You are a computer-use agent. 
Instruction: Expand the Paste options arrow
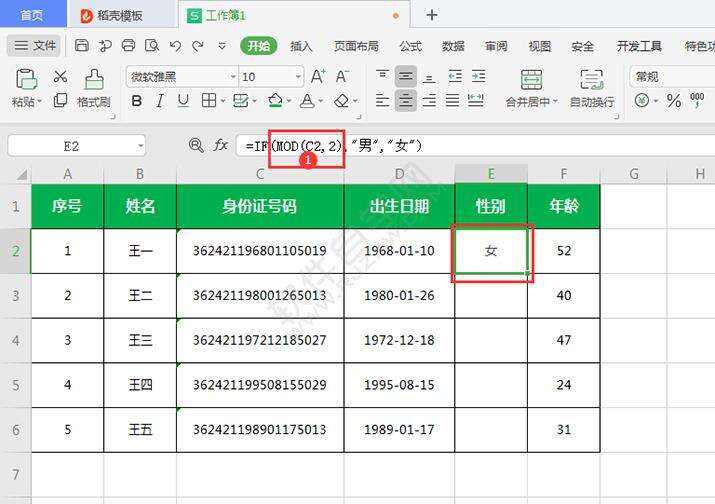tap(40, 101)
